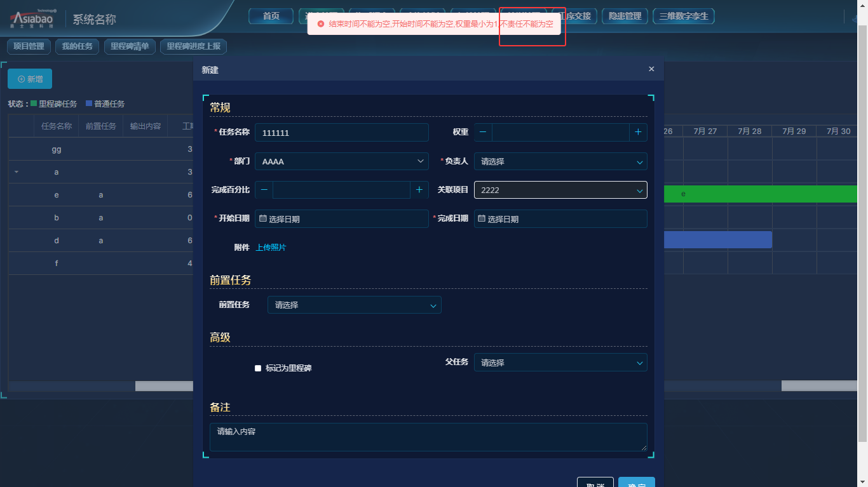This screenshot has height=487, width=868.
Task: Click the Gantt chart horizontal scrollbar thumb
Action: [x=820, y=386]
